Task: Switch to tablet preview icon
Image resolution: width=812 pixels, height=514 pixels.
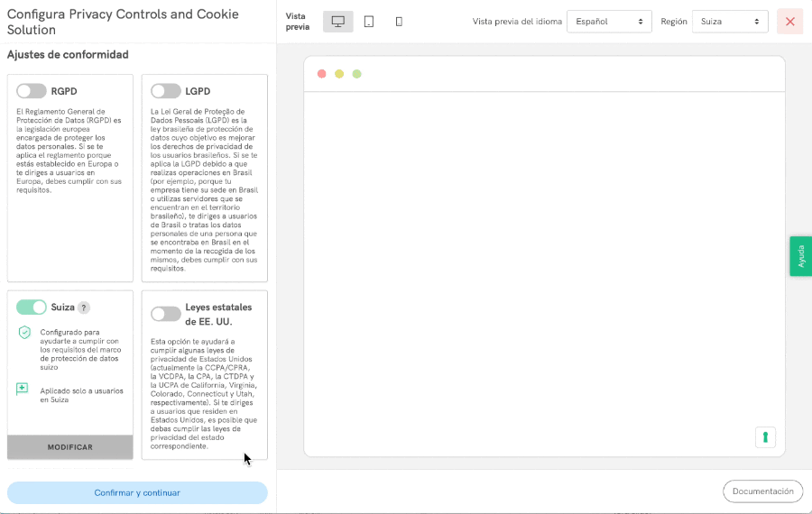Action: tap(369, 22)
